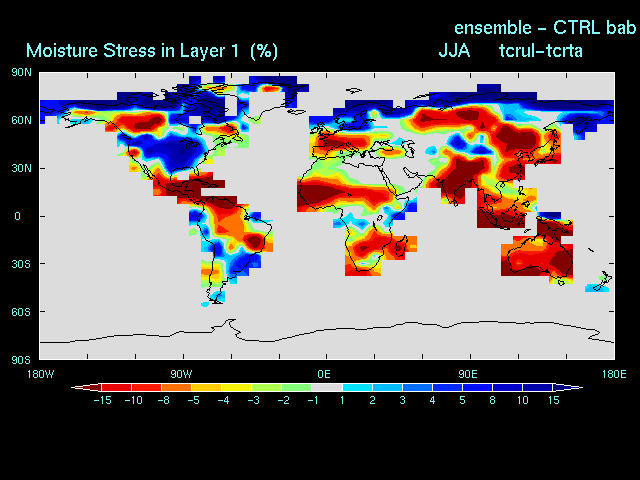Screen dimensions: 640x480
Task: Select the orange swatch between -8 and -5
Action: (x=177, y=387)
